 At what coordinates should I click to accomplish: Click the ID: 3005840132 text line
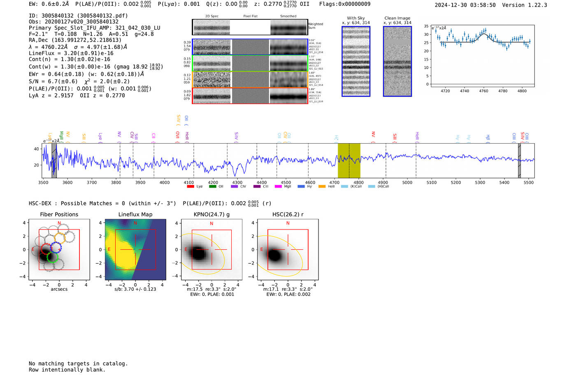(x=78, y=16)
